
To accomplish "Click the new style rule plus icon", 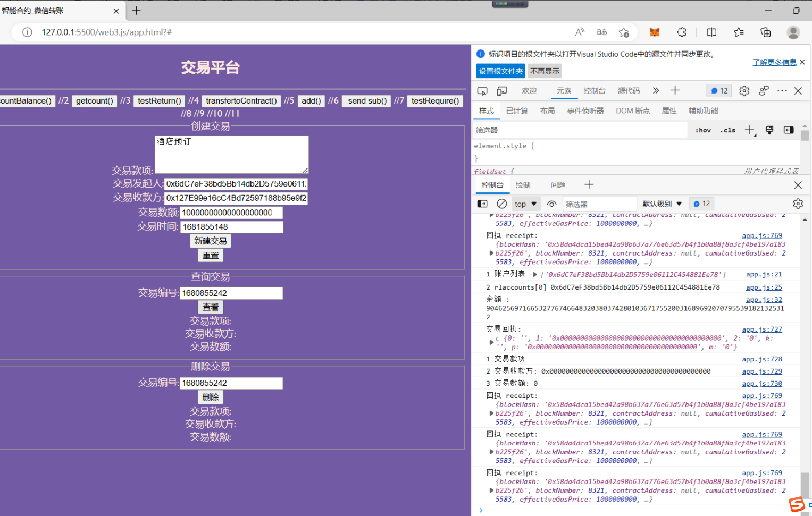I will click(x=750, y=130).
